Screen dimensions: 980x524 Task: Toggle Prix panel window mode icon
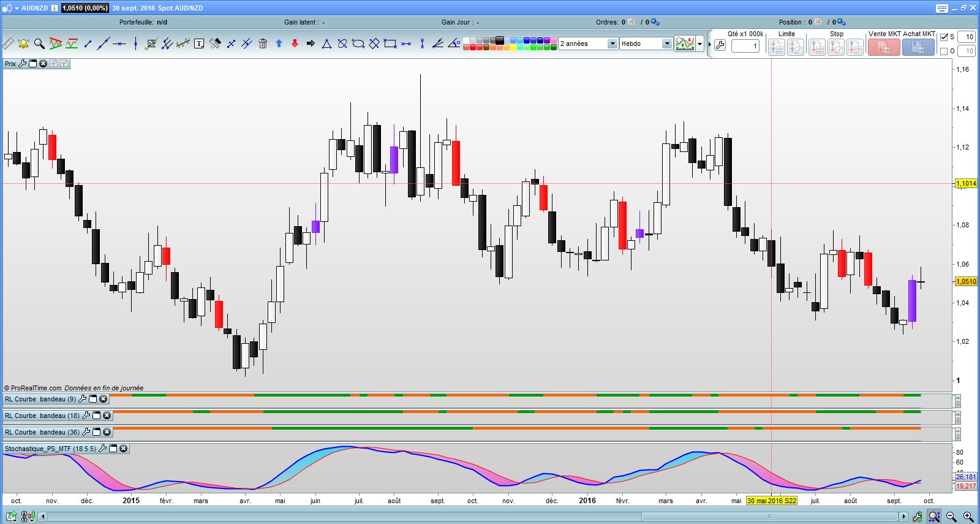pyautogui.click(x=33, y=64)
